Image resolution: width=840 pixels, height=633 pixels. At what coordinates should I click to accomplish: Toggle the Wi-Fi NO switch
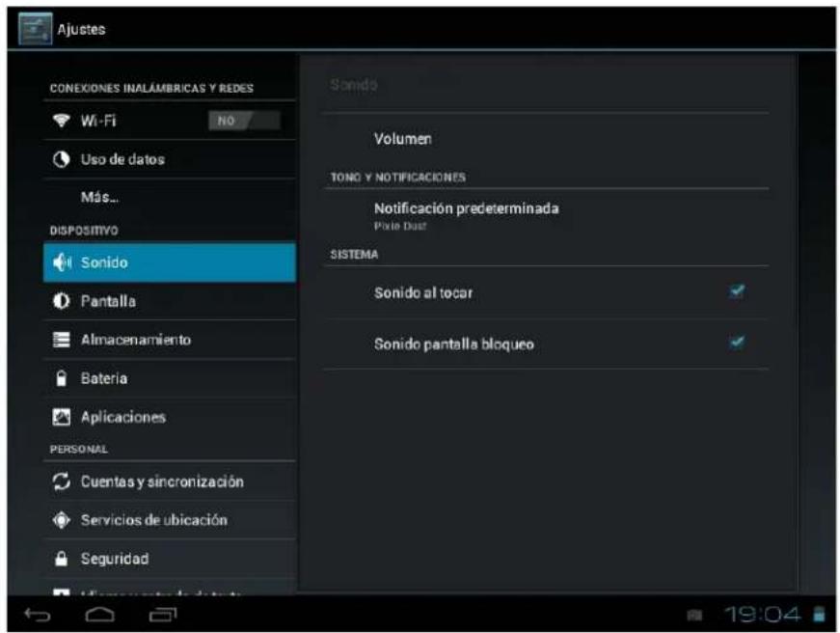tap(244, 121)
